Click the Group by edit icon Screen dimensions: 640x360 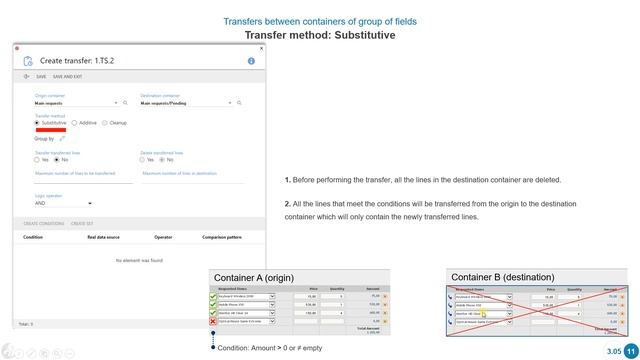pos(62,139)
